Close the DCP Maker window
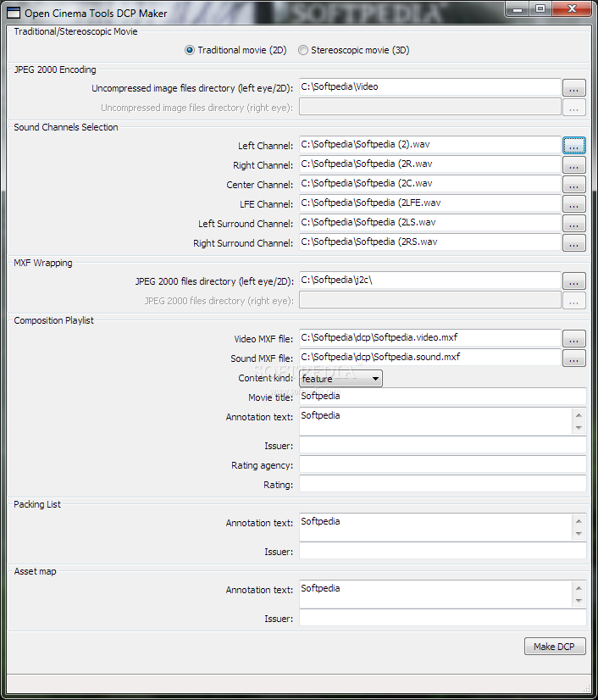The width and height of the screenshot is (598, 700). coord(573,9)
